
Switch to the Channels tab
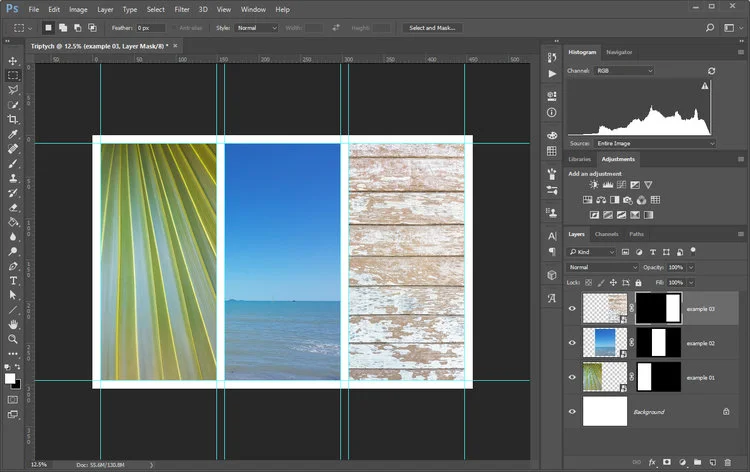(607, 234)
